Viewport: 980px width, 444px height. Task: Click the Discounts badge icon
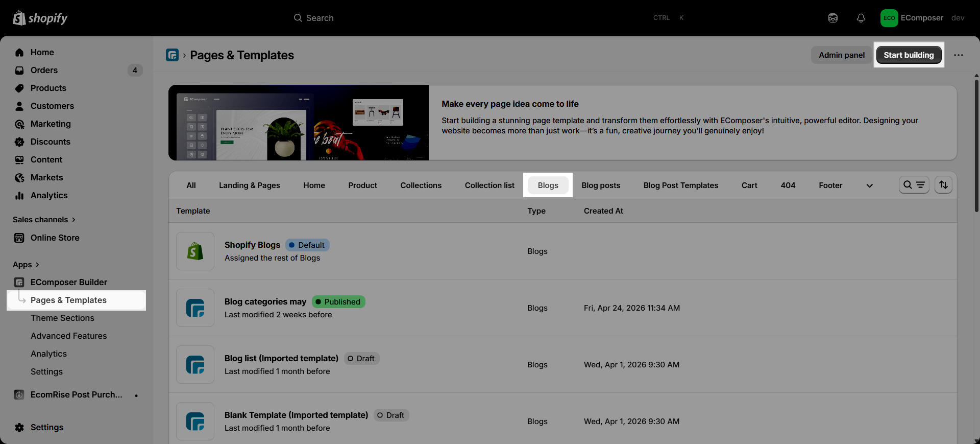(x=19, y=142)
